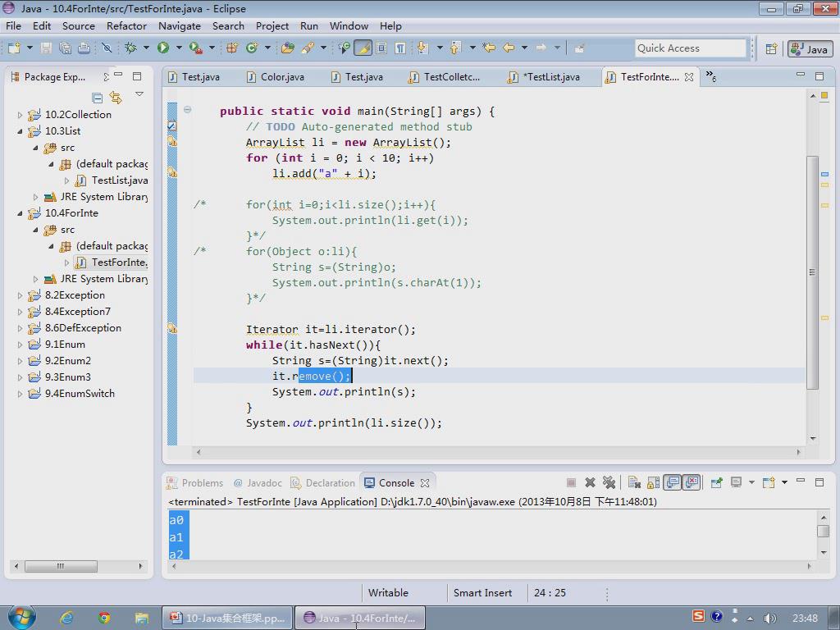Expand JRE System Library under 10.3List

click(x=35, y=197)
